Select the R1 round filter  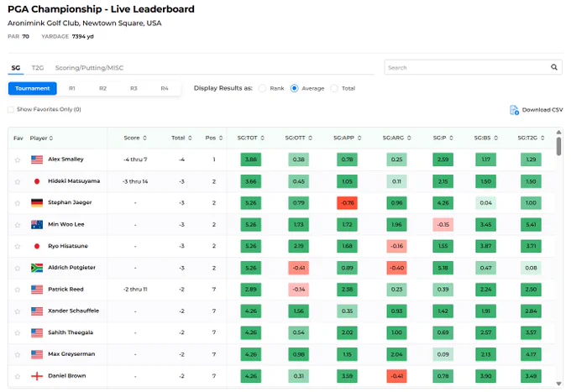pos(72,88)
